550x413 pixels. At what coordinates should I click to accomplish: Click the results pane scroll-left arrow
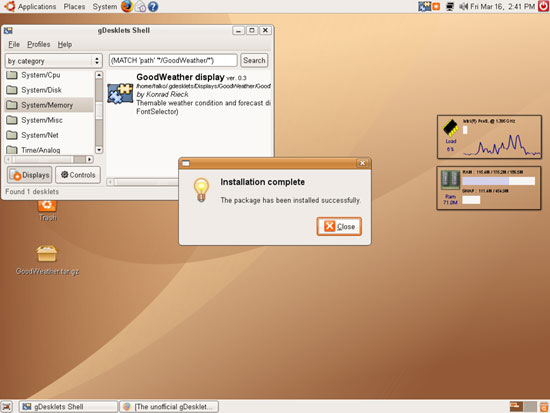click(x=110, y=182)
